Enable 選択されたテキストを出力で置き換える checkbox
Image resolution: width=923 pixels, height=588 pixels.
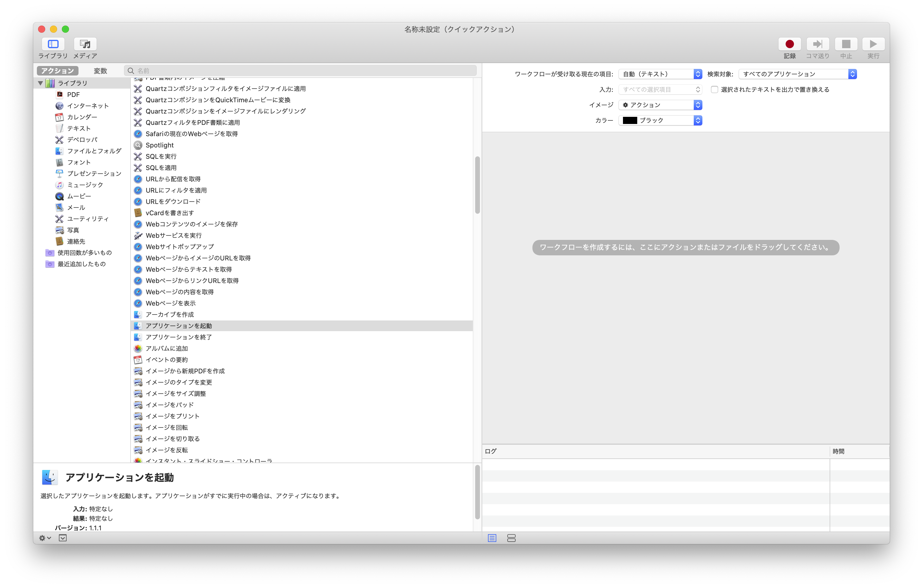coord(714,90)
